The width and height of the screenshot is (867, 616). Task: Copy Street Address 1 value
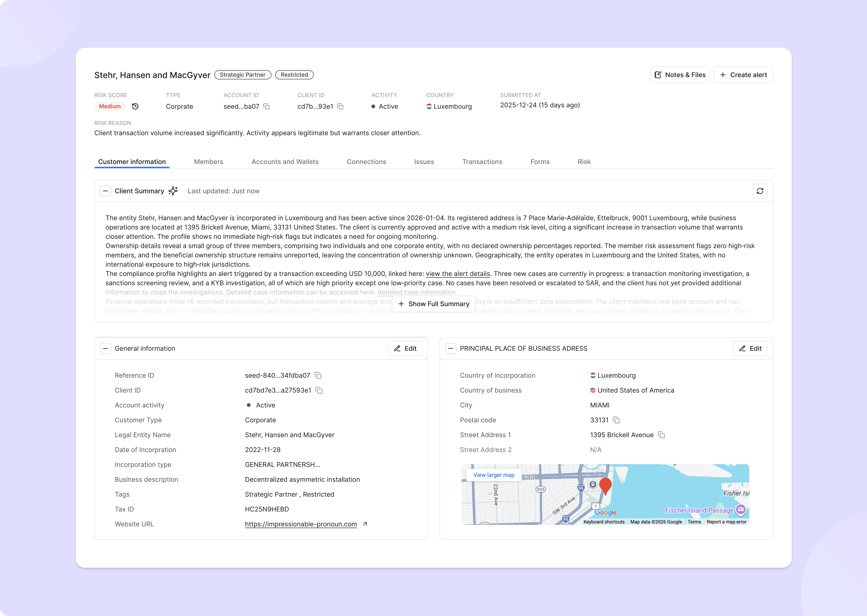tap(661, 435)
